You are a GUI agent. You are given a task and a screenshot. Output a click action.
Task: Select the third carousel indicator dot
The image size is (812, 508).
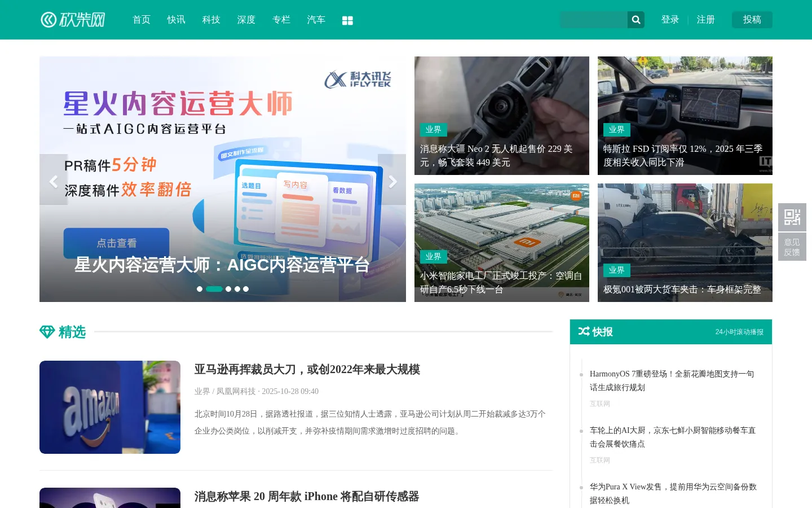(228, 289)
